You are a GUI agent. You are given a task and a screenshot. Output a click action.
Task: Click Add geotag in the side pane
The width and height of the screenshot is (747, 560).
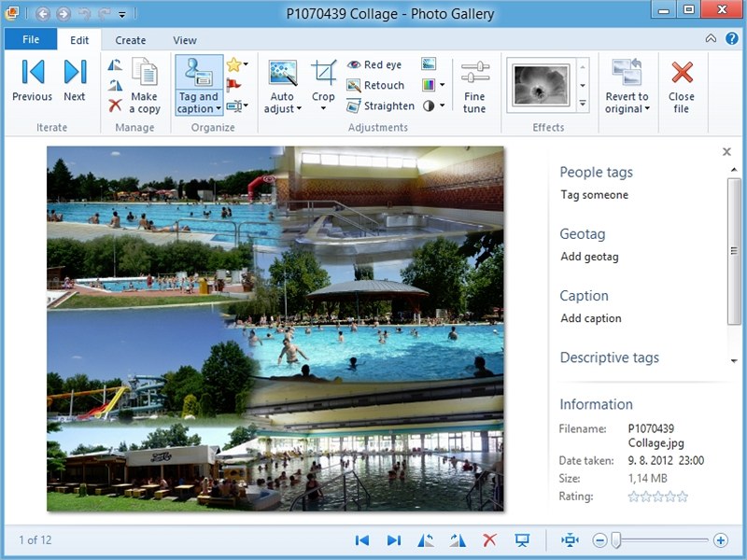[589, 257]
